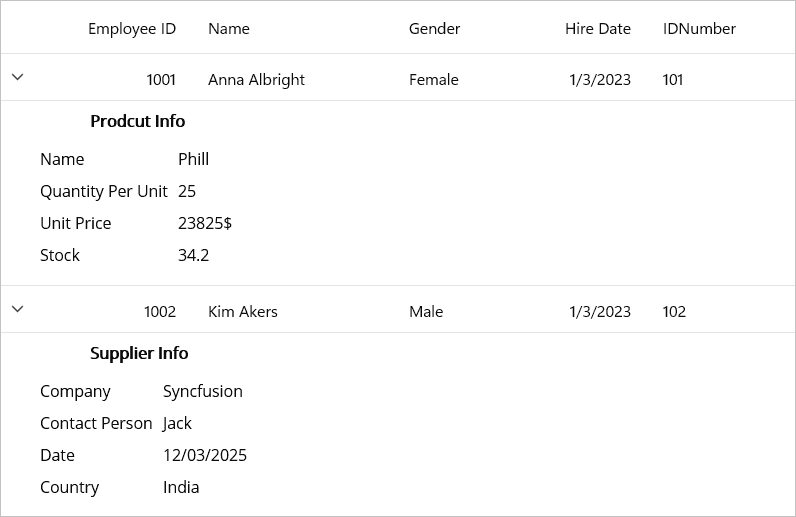
Task: Click the Gender column header
Action: tap(434, 28)
